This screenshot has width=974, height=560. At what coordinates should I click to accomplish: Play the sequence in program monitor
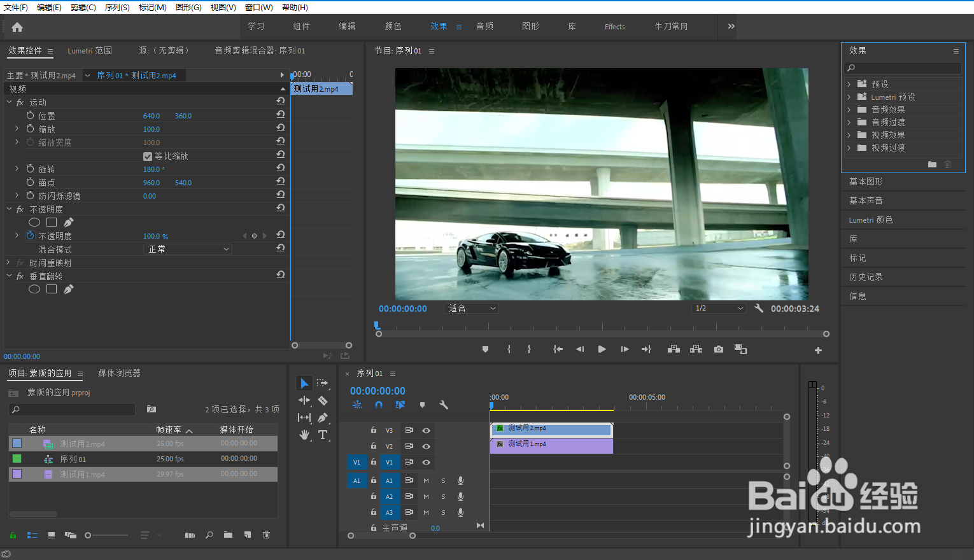pos(602,349)
